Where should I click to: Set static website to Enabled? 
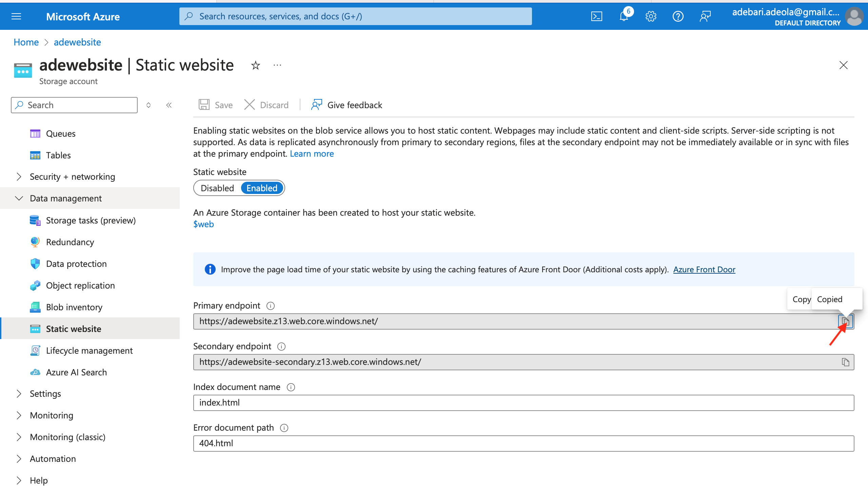pyautogui.click(x=262, y=188)
